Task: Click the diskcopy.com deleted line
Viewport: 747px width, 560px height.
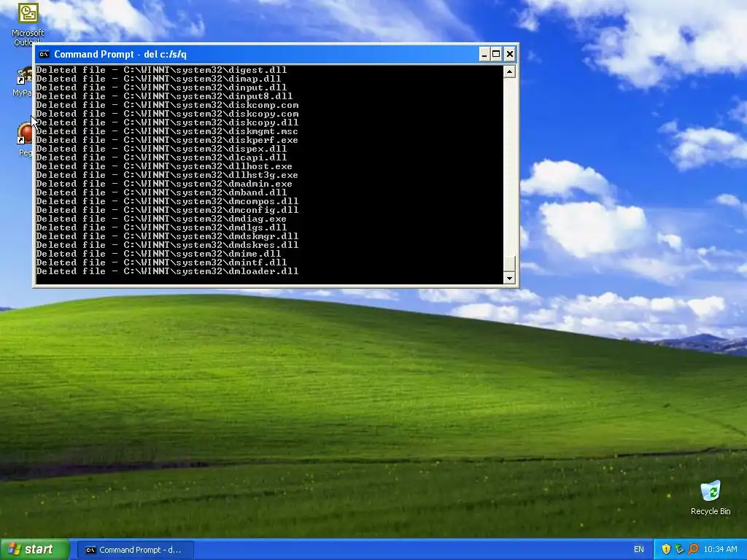Action: [168, 114]
